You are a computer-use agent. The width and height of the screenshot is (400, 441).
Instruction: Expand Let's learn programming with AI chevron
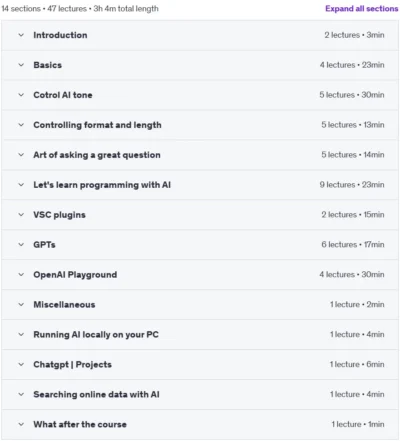tap(21, 185)
